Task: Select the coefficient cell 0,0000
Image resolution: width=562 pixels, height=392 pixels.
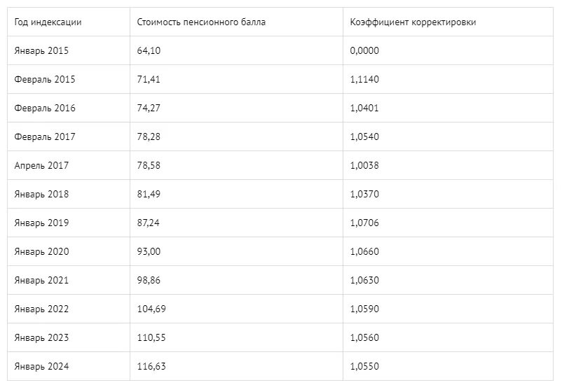Action: [364, 50]
